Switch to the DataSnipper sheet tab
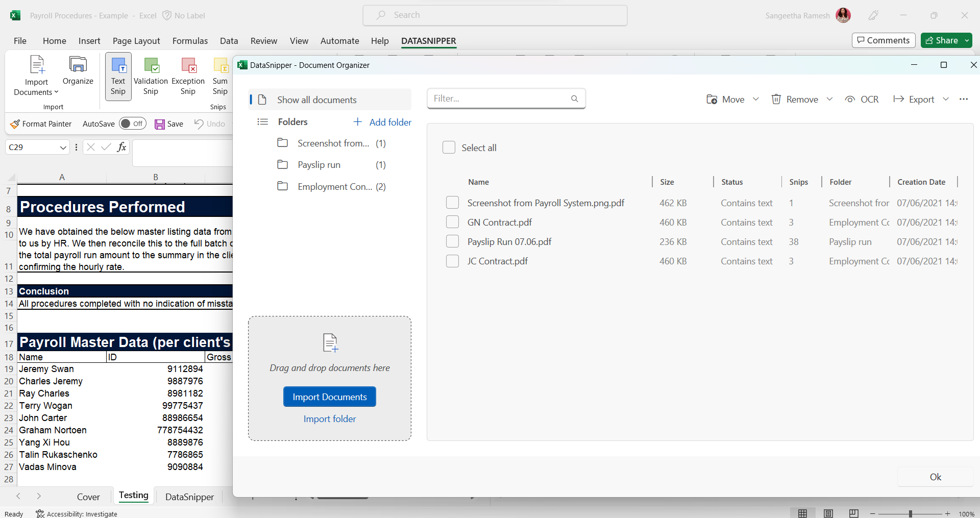Image resolution: width=980 pixels, height=518 pixels. pos(189,497)
